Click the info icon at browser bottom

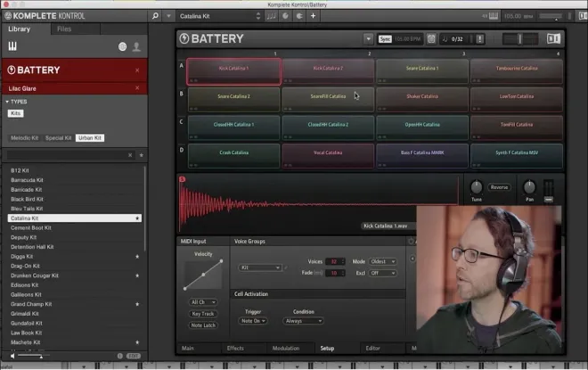coord(120,356)
